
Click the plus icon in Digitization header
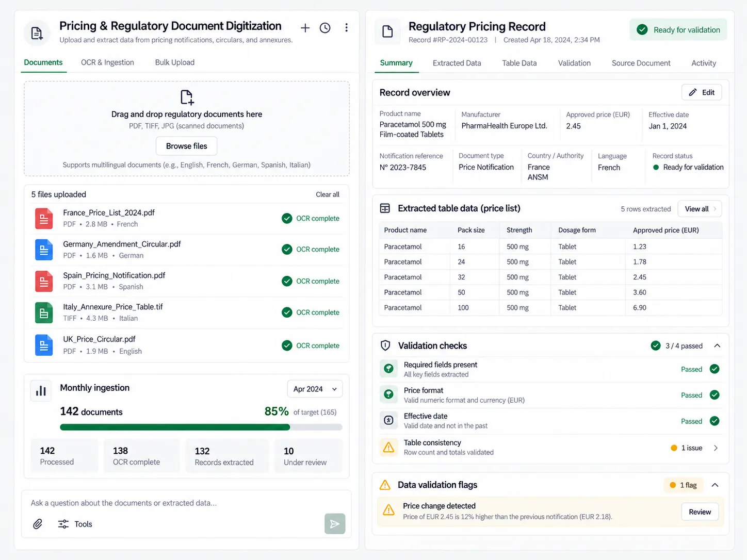(305, 28)
